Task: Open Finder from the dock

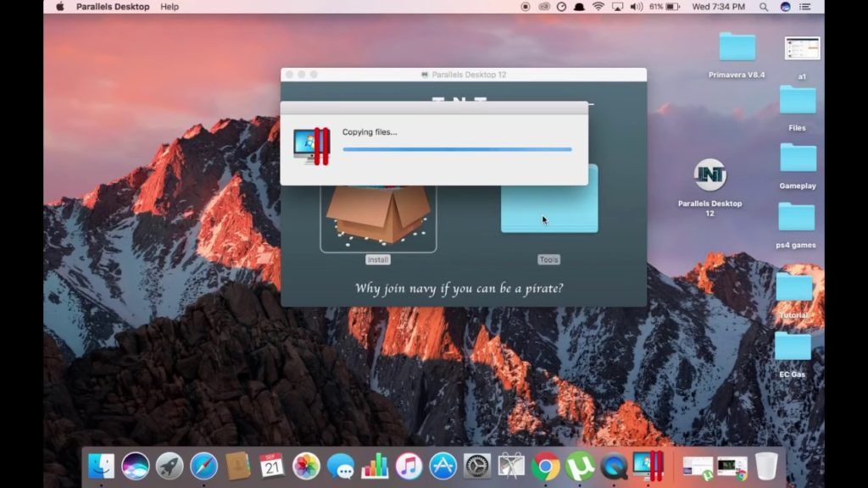Action: pos(102,466)
